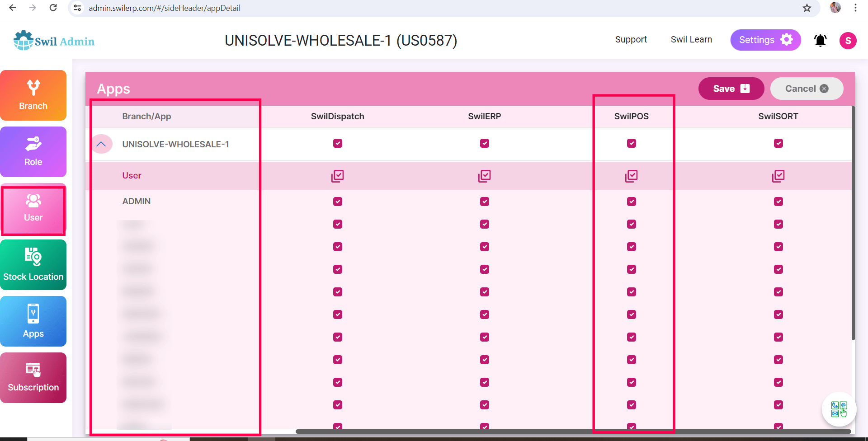Collapse the UNISOLVE-WHOLESALE-1 branch row
Viewport: 868px width, 441px height.
(101, 144)
